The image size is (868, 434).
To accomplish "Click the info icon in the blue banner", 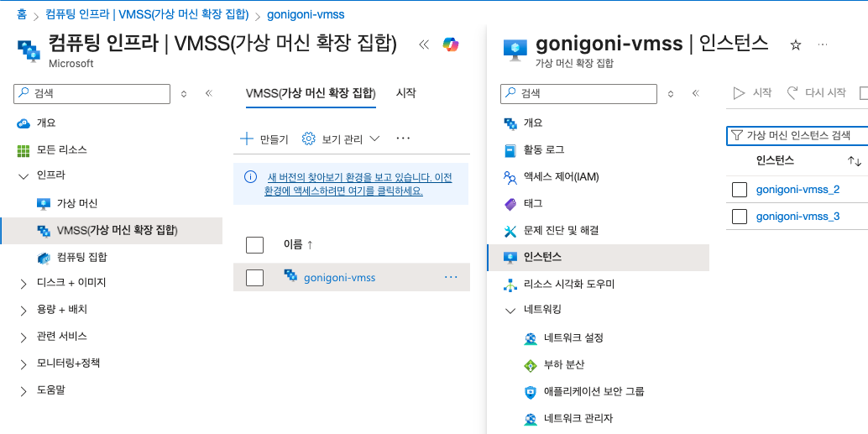I will (x=250, y=177).
